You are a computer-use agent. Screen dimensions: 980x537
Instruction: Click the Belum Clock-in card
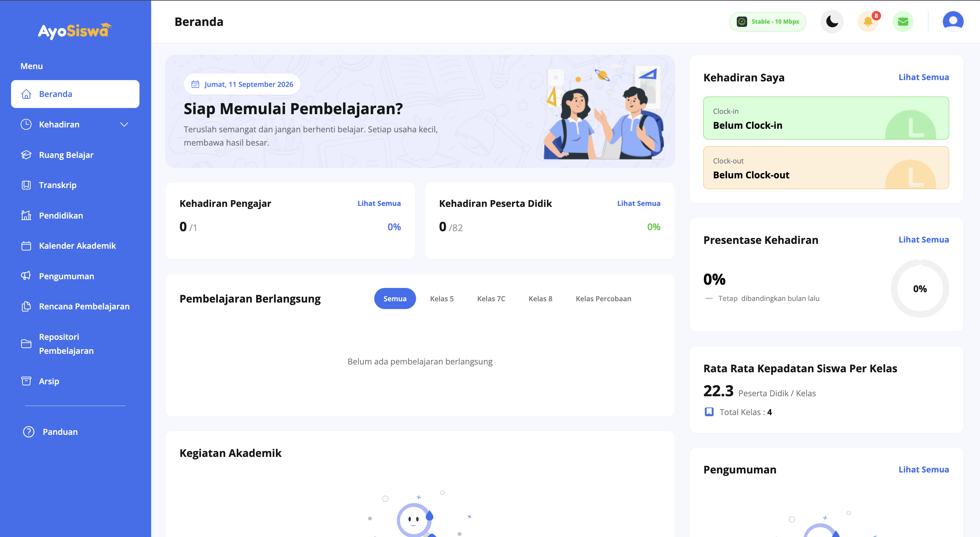(826, 118)
